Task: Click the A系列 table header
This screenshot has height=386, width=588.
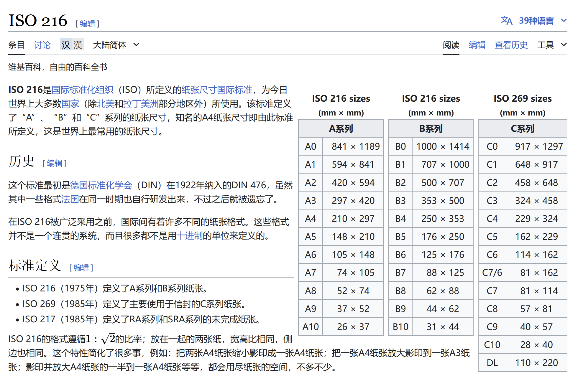Action: point(341,128)
